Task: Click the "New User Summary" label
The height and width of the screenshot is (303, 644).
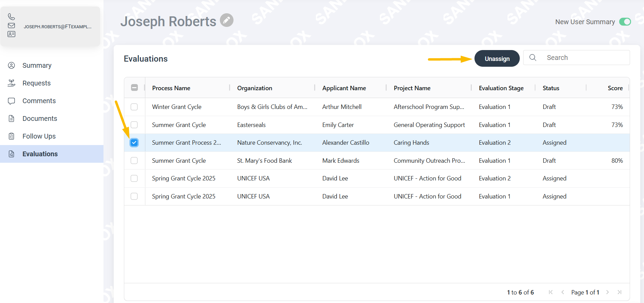Action: [585, 22]
